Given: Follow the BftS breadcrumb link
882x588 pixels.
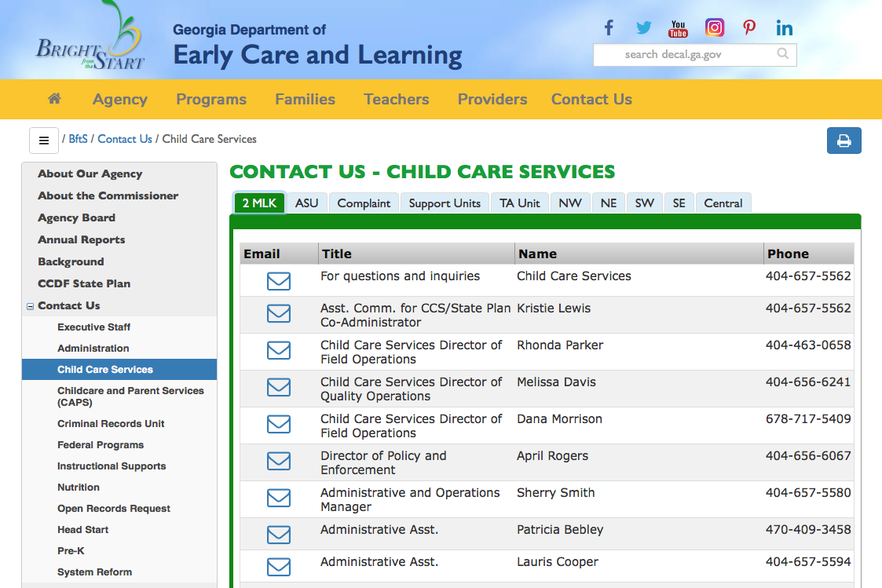Looking at the screenshot, I should [79, 139].
